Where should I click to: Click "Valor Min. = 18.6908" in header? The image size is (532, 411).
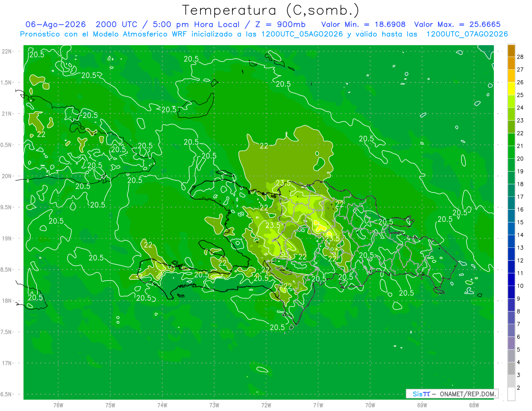point(363,24)
